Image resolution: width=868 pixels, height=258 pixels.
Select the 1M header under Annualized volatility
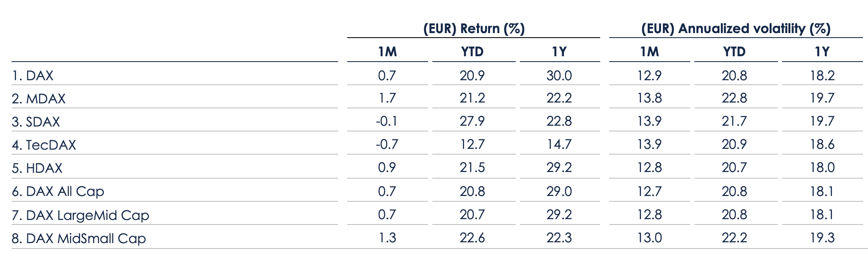tap(649, 52)
